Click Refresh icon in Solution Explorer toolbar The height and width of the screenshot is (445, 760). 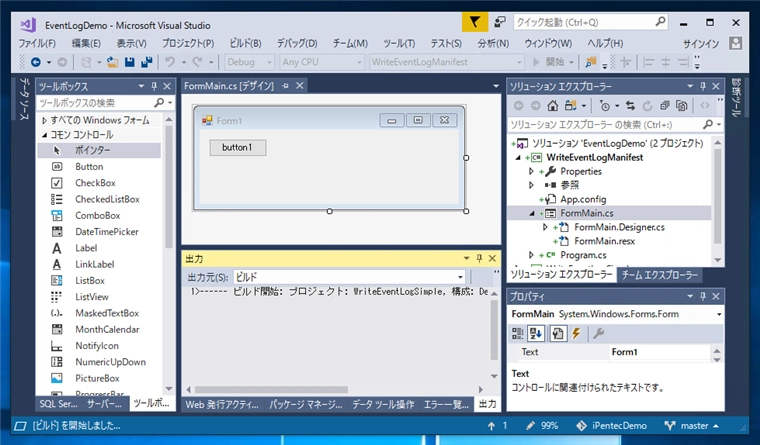point(648,106)
